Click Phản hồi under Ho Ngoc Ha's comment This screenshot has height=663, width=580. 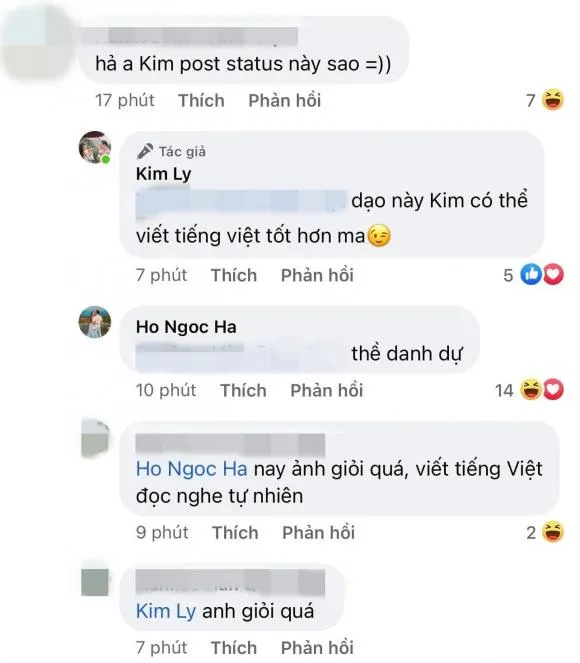click(327, 390)
